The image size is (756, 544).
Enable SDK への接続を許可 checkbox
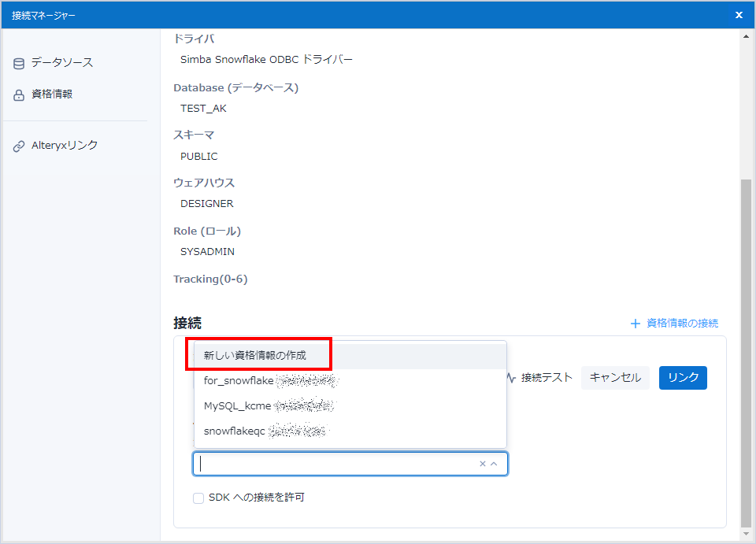[198, 498]
